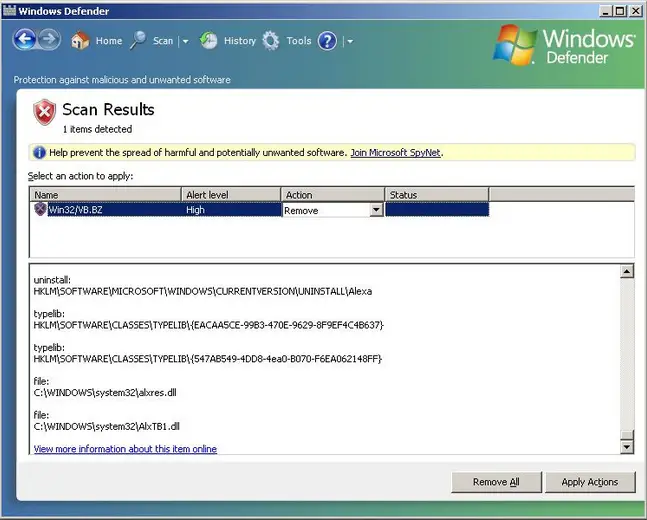Minimize the Windows Defender window
Screen dimensions: 647x520
[x=605, y=11]
